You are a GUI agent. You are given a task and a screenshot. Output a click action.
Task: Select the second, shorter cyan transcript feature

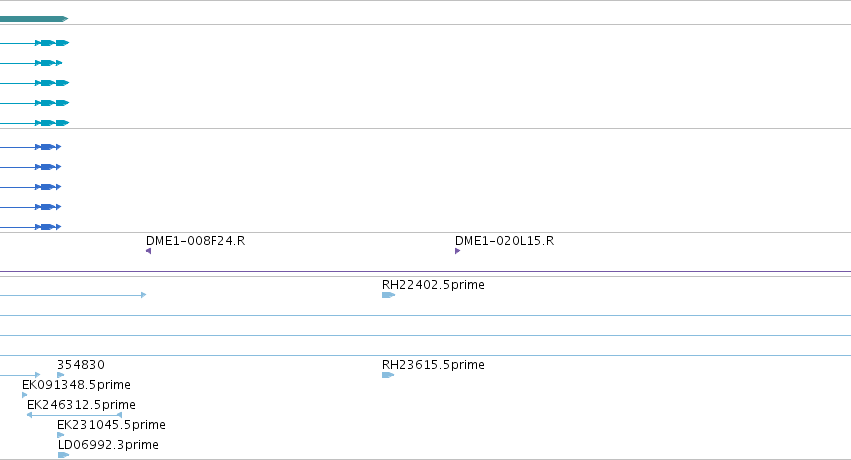tap(31, 63)
